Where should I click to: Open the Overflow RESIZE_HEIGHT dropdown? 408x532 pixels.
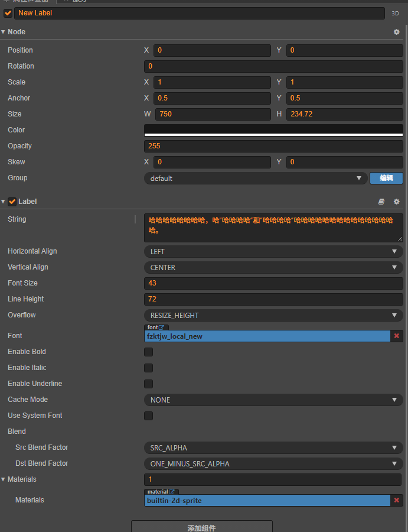273,316
